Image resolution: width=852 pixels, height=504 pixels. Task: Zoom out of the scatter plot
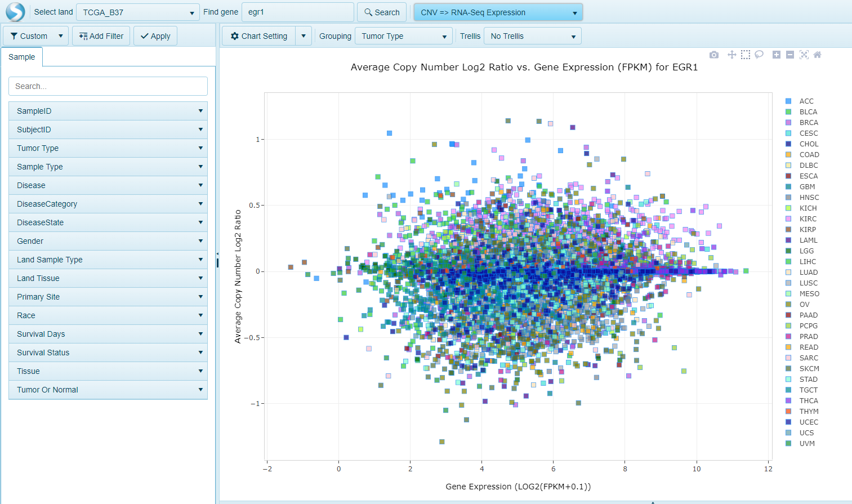(x=789, y=55)
